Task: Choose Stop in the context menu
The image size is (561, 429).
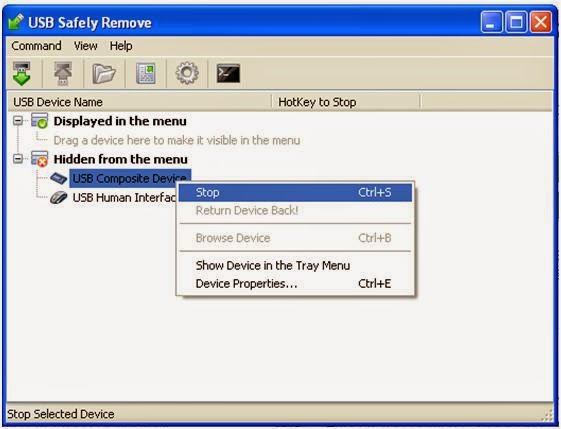Action: click(x=296, y=192)
